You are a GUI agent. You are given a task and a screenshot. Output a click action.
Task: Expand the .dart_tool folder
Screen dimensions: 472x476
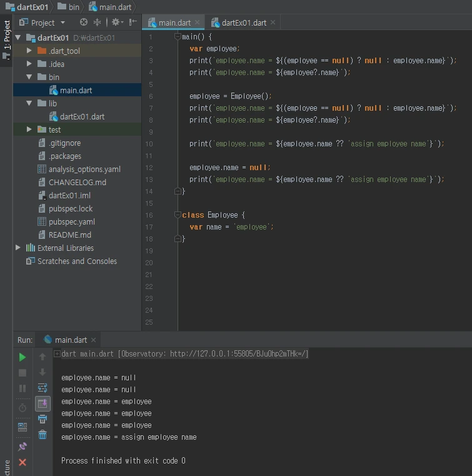click(29, 51)
